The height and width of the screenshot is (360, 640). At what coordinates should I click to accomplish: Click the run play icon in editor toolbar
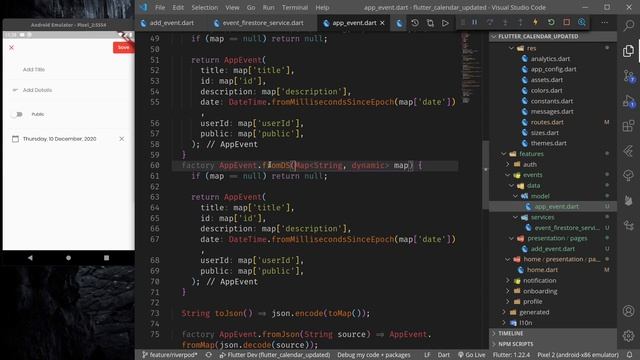click(445, 23)
